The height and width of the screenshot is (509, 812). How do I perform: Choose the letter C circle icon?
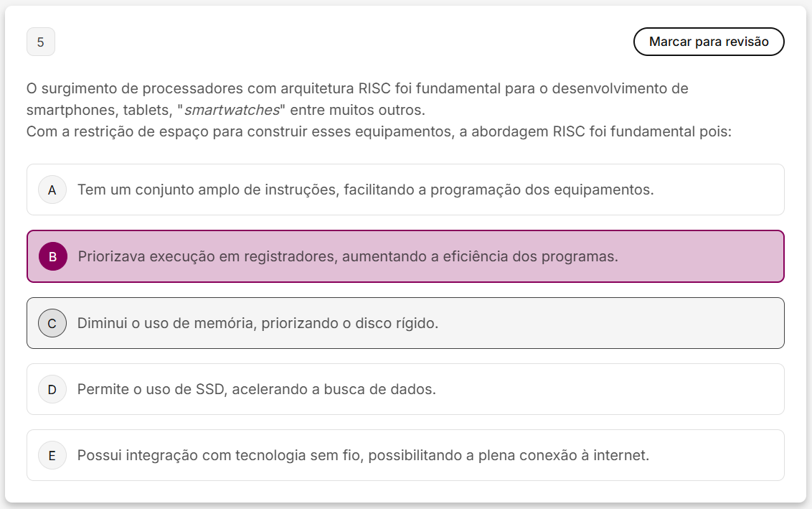click(x=52, y=324)
